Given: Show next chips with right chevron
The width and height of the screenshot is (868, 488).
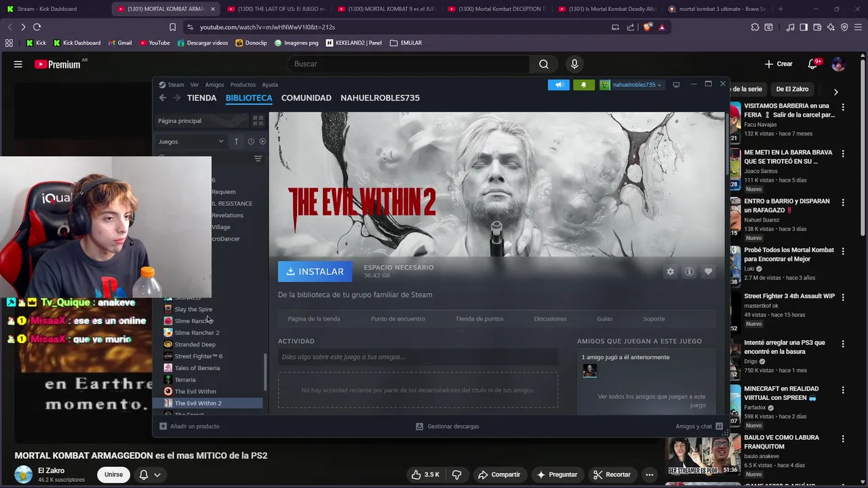Looking at the screenshot, I should point(835,92).
